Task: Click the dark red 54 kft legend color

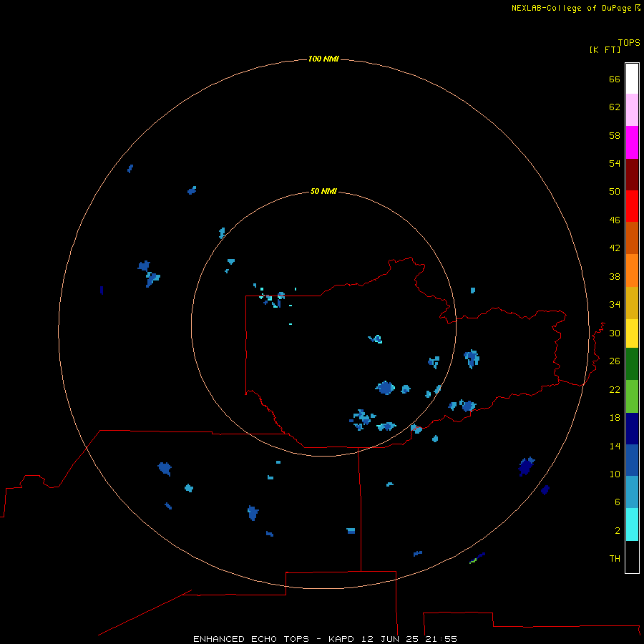Action: click(632, 175)
